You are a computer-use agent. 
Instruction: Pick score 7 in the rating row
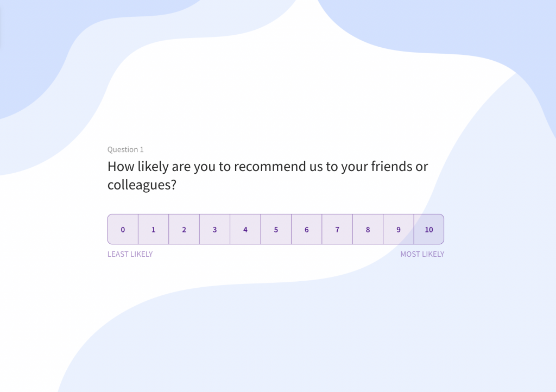click(337, 230)
